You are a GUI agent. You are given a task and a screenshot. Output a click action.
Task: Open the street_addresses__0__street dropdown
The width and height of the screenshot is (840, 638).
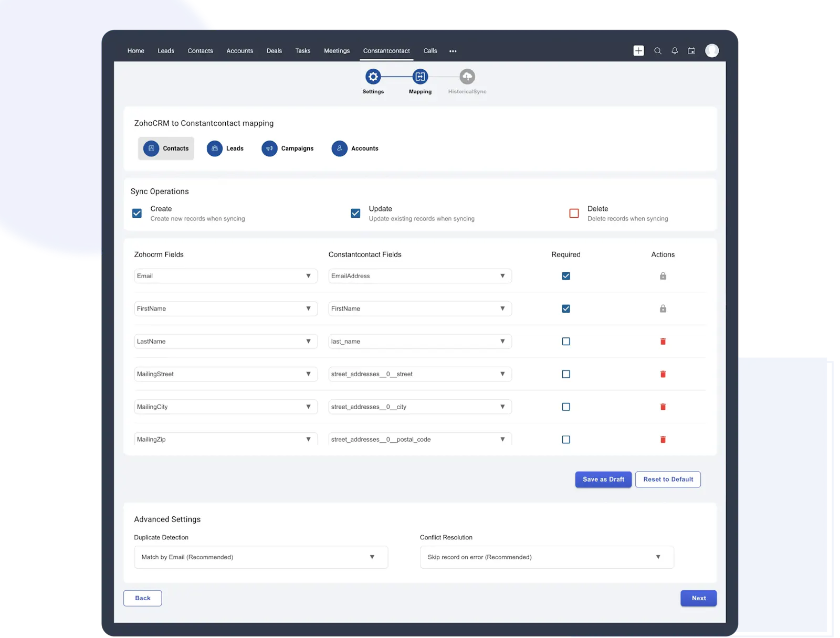pos(420,374)
